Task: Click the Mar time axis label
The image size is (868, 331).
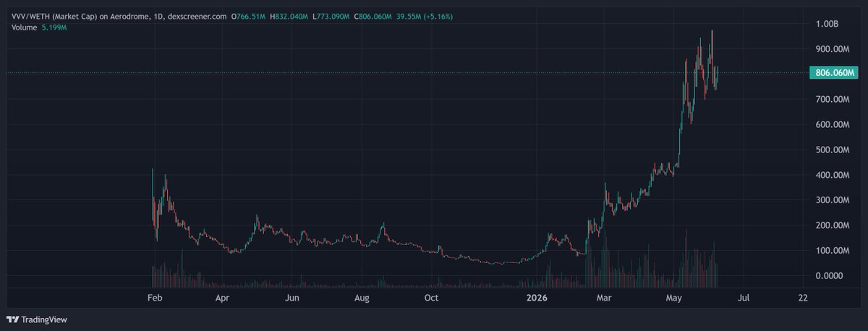Action: [605, 298]
